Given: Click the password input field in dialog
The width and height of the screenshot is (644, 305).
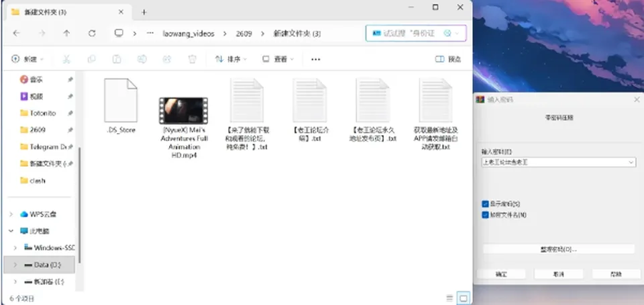Looking at the screenshot, I should point(555,163).
